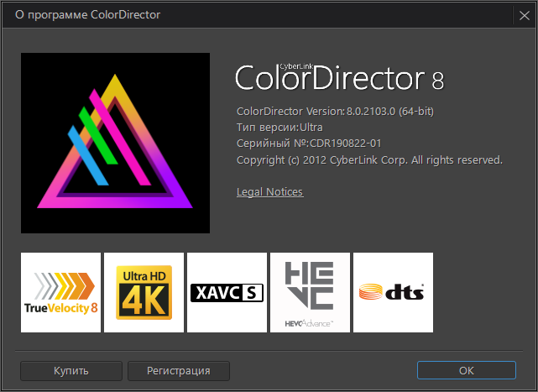Click the XAVC S logo badge
This screenshot has width=538, height=392.
pos(227,292)
